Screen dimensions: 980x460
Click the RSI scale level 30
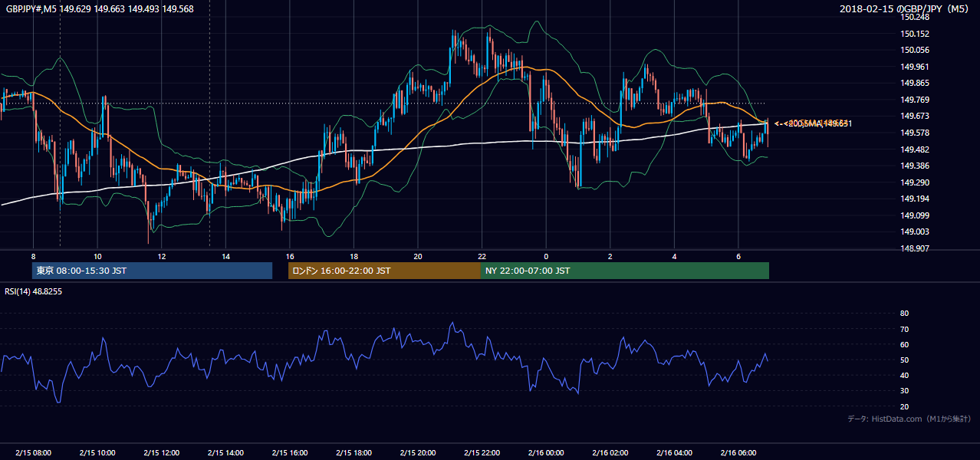(x=904, y=391)
